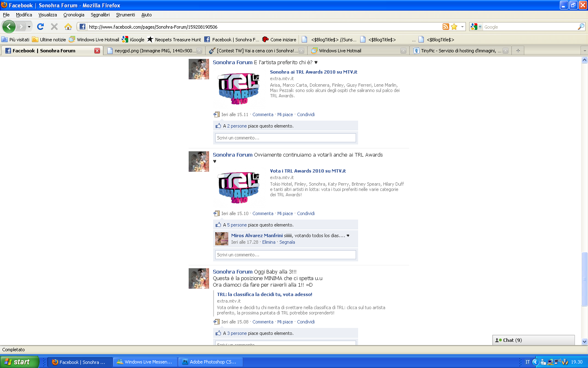Switch to Adobe Photoshop CS in taskbar
The height and width of the screenshot is (368, 588).
coord(210,362)
